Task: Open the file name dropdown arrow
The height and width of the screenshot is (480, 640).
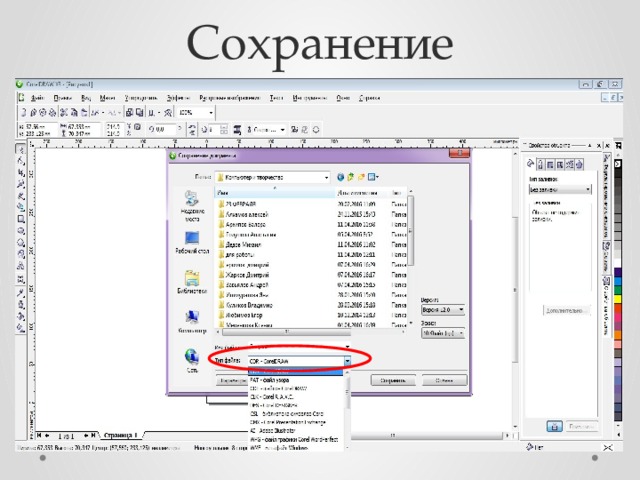Action: pos(347,347)
